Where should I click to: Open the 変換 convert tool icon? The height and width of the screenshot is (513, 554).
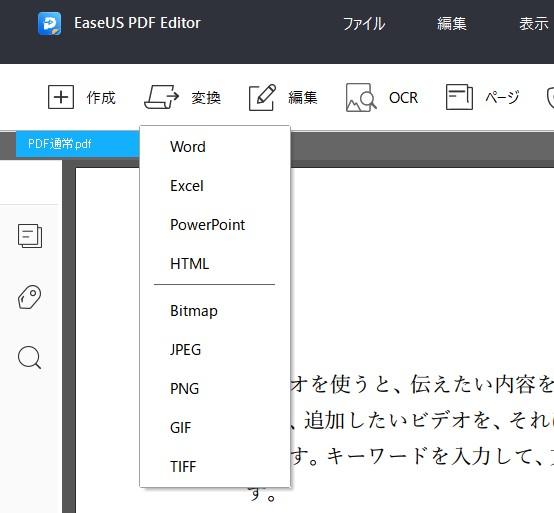(x=161, y=97)
